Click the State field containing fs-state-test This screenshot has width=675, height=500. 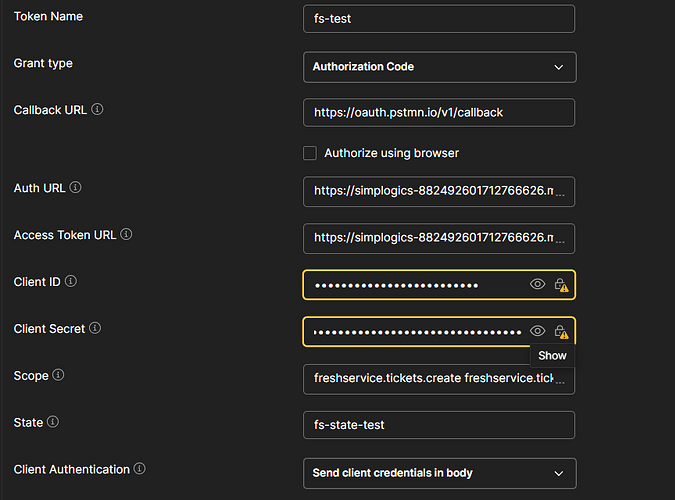[439, 425]
